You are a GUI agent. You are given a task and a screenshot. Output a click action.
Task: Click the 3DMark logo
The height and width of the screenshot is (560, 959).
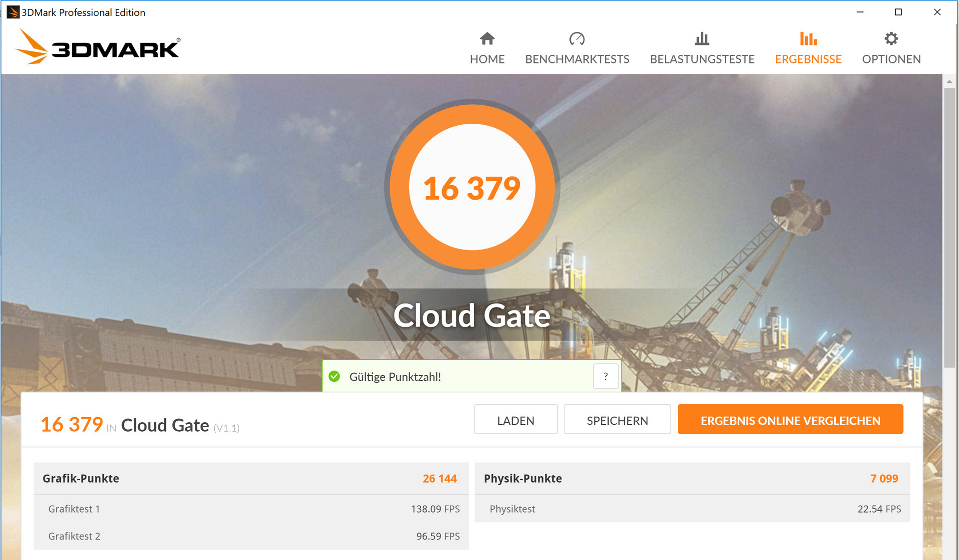(98, 47)
